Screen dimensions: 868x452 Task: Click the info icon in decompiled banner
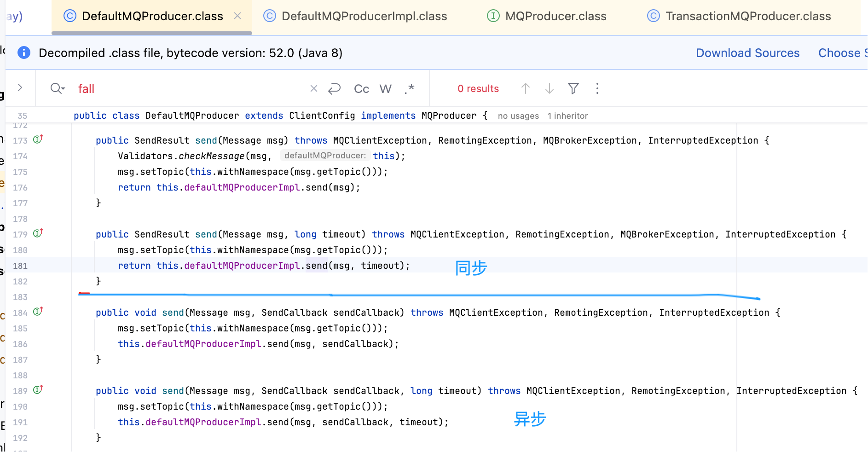(x=24, y=53)
